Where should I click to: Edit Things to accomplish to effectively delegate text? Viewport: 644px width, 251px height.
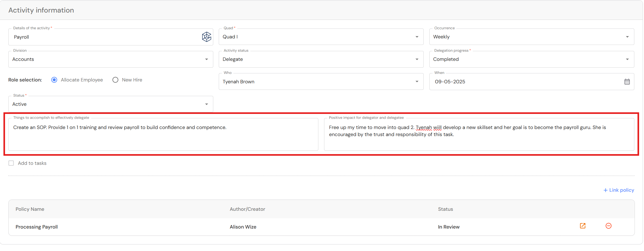[x=163, y=134]
